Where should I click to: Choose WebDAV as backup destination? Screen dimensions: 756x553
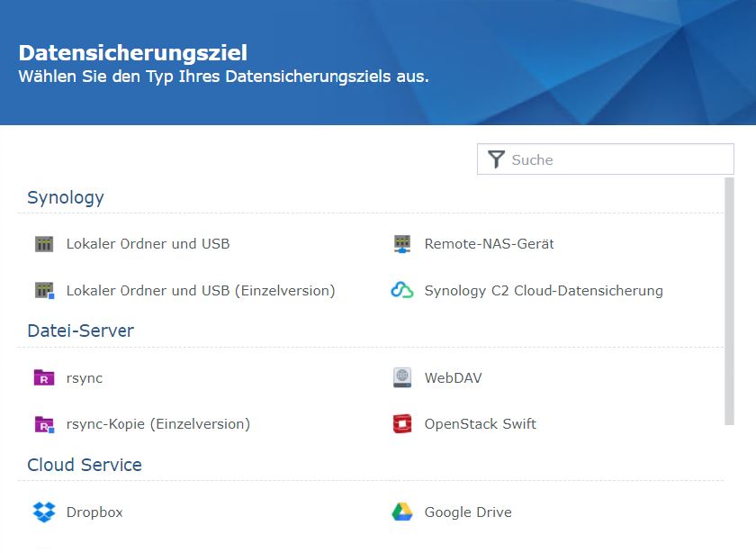pos(452,377)
